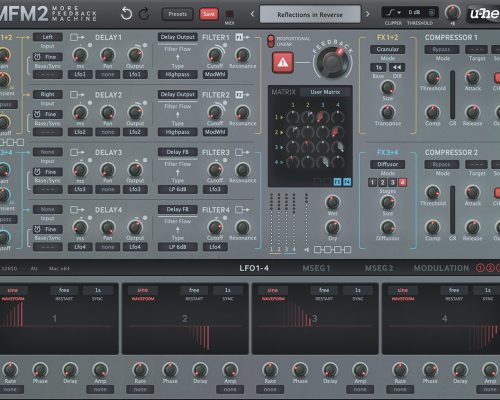
Task: Click the preset name display Reflections in Reverse
Action: (x=310, y=14)
